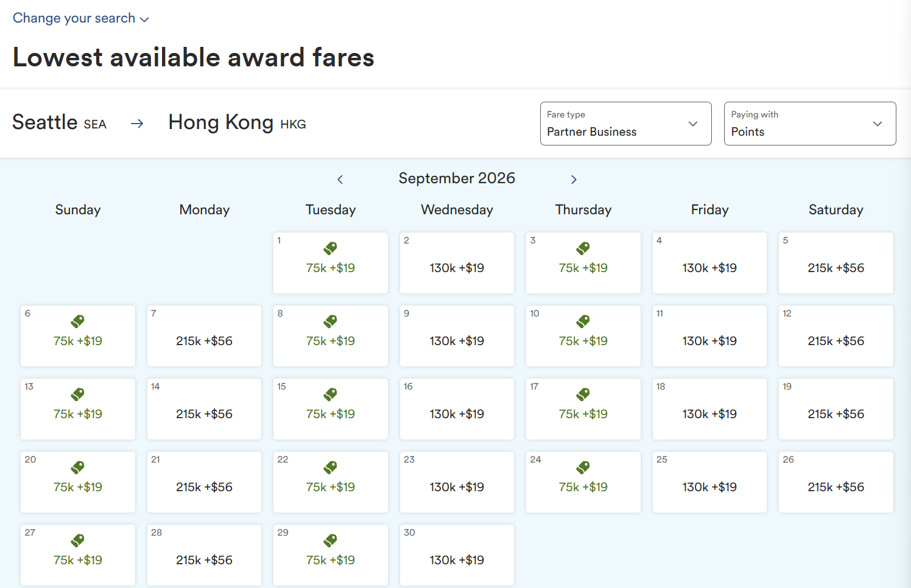The width and height of the screenshot is (911, 588).
Task: Click the arrow between Seattle and Hong Kong
Action: pos(138,124)
